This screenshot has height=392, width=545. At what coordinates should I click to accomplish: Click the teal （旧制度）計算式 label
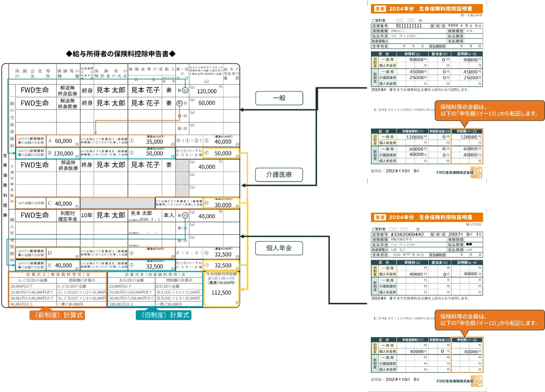pos(163,315)
